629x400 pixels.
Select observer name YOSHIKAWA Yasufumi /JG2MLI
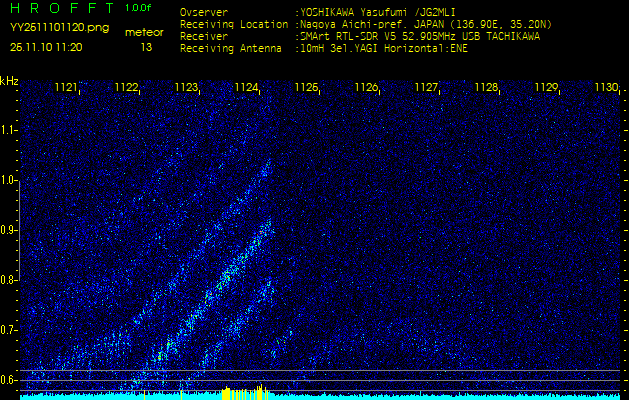click(x=377, y=12)
